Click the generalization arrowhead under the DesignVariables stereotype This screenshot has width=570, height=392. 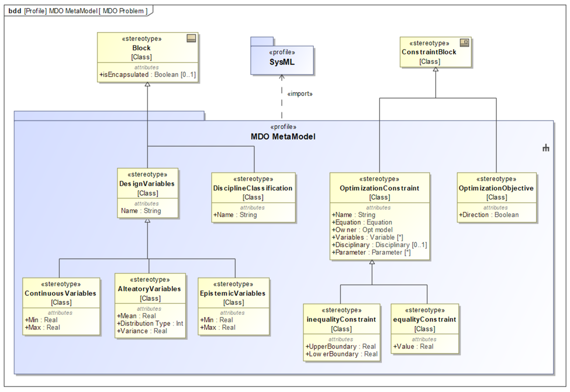(x=147, y=220)
